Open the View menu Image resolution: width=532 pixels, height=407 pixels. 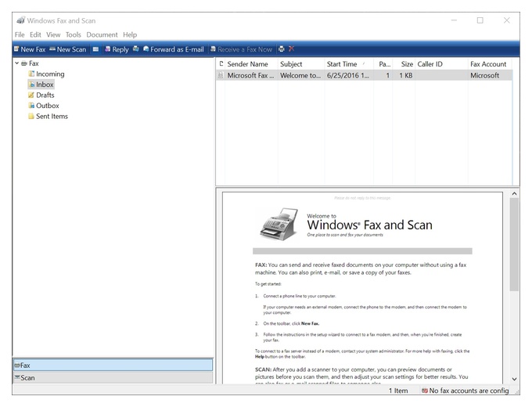point(53,34)
